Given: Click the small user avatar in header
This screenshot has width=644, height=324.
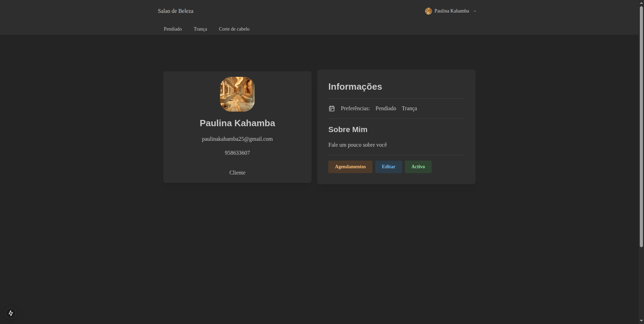Looking at the screenshot, I should tap(428, 11).
